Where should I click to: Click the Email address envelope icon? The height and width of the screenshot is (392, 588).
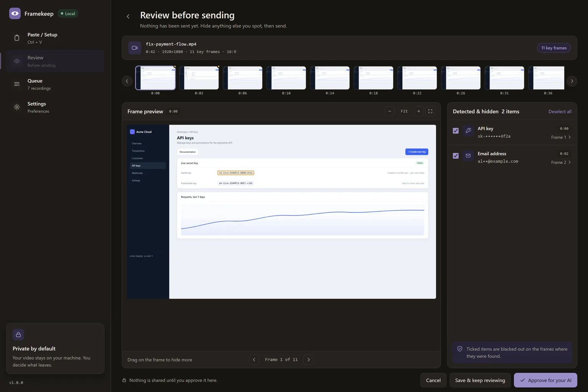pyautogui.click(x=468, y=156)
